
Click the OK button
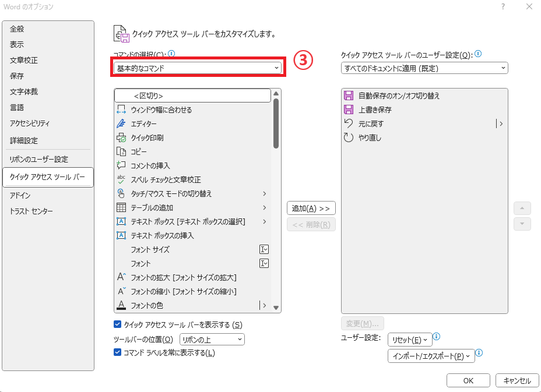click(468, 380)
